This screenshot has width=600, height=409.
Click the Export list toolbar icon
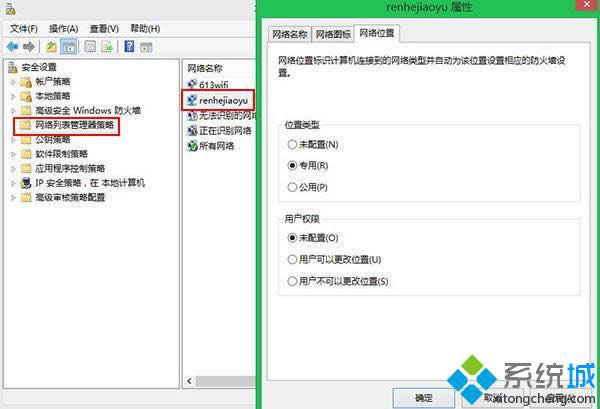tap(107, 47)
